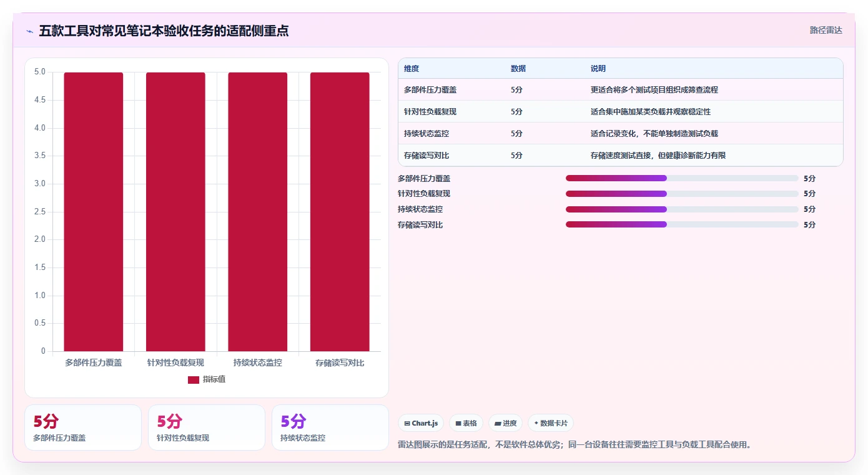Click the page title 五款工具对常见笔记本验收任务的适配侧重点
The height and width of the screenshot is (475, 868).
[164, 31]
